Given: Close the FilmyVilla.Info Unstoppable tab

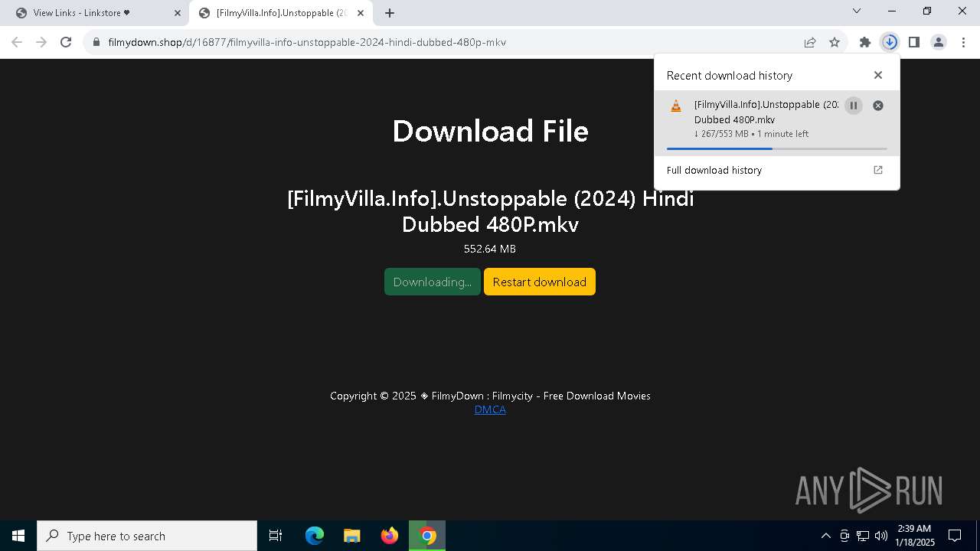Looking at the screenshot, I should pos(361,13).
